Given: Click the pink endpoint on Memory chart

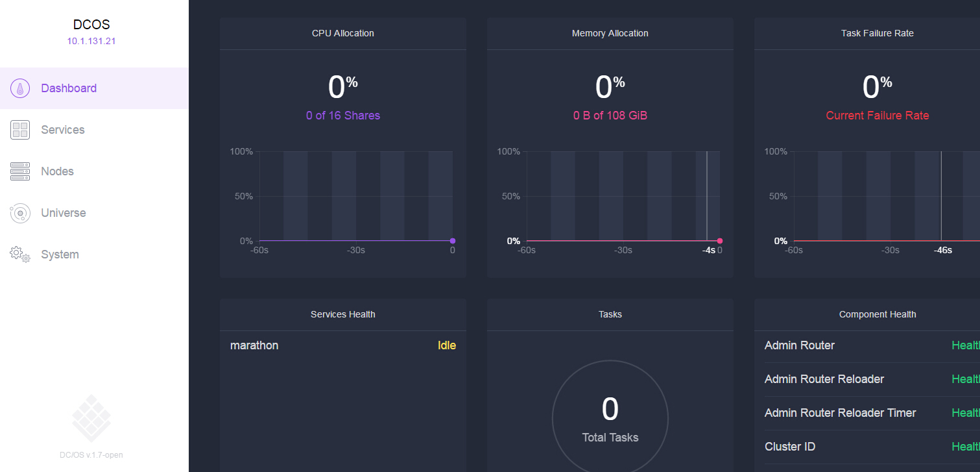Looking at the screenshot, I should (720, 241).
